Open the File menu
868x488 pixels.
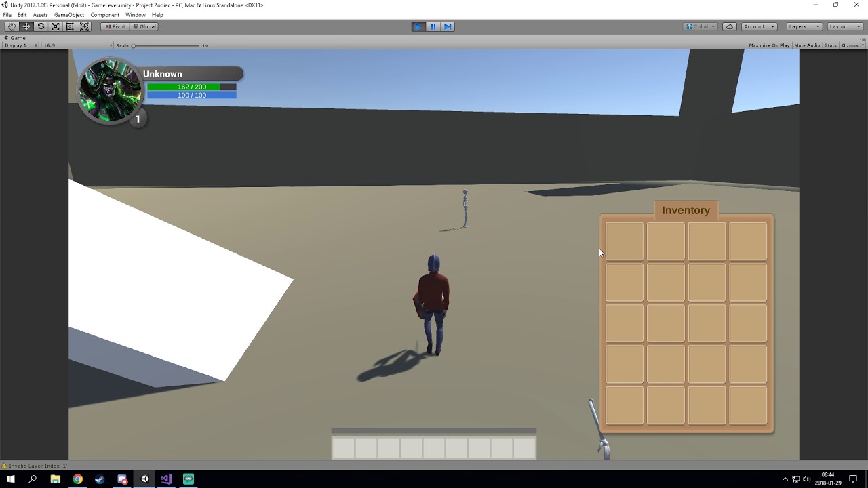(7, 15)
